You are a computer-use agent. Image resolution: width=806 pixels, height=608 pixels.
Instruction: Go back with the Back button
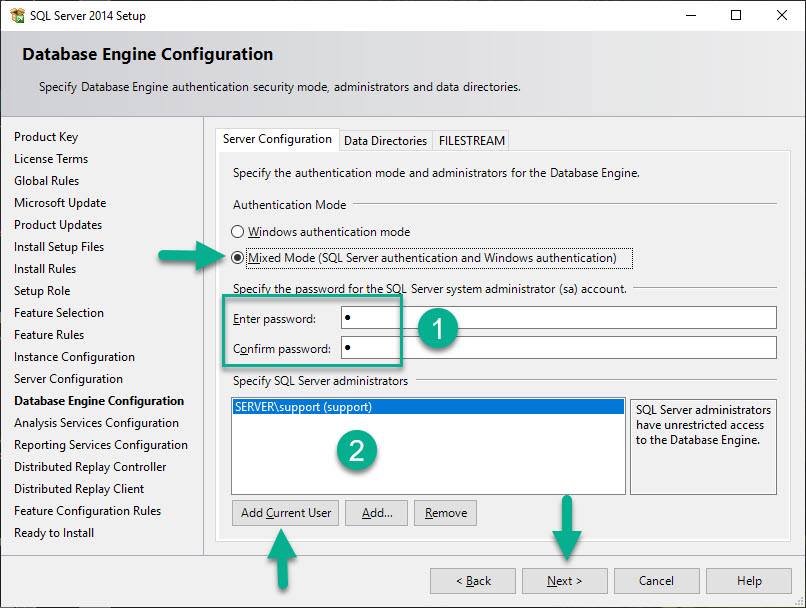tap(473, 581)
